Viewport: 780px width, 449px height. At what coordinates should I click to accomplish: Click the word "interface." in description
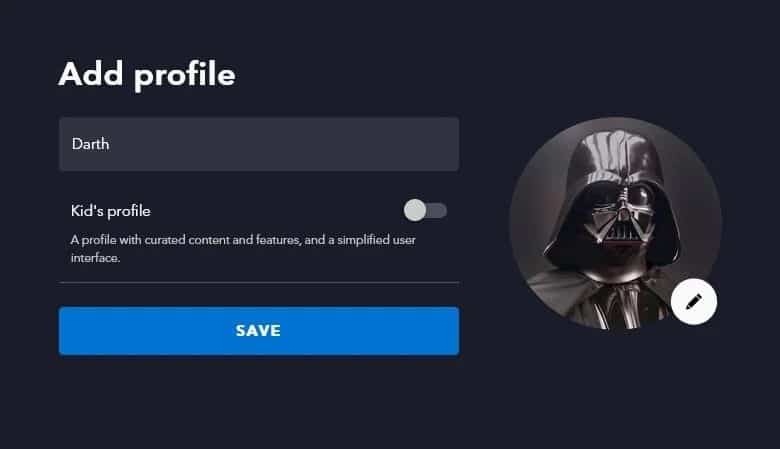click(x=95, y=258)
